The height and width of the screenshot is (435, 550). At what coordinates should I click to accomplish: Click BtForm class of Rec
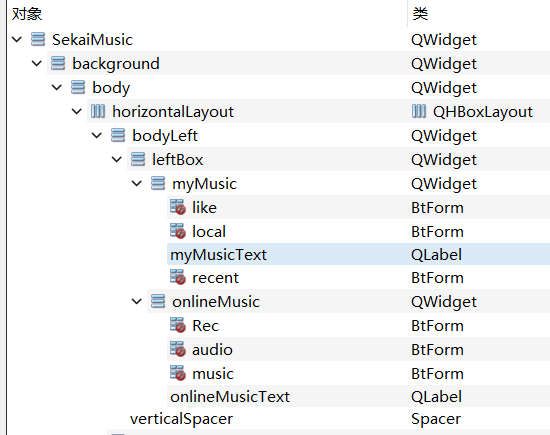click(x=437, y=326)
